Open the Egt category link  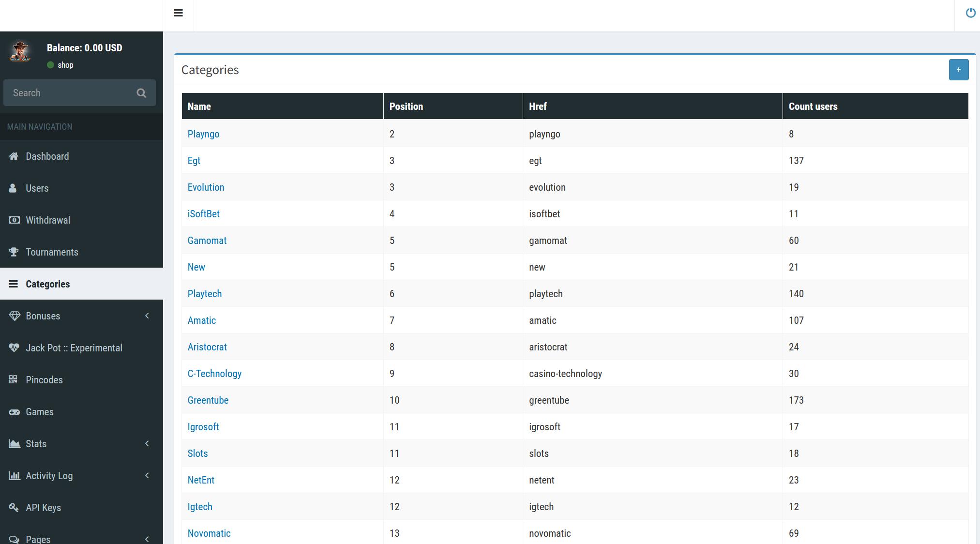coord(194,161)
